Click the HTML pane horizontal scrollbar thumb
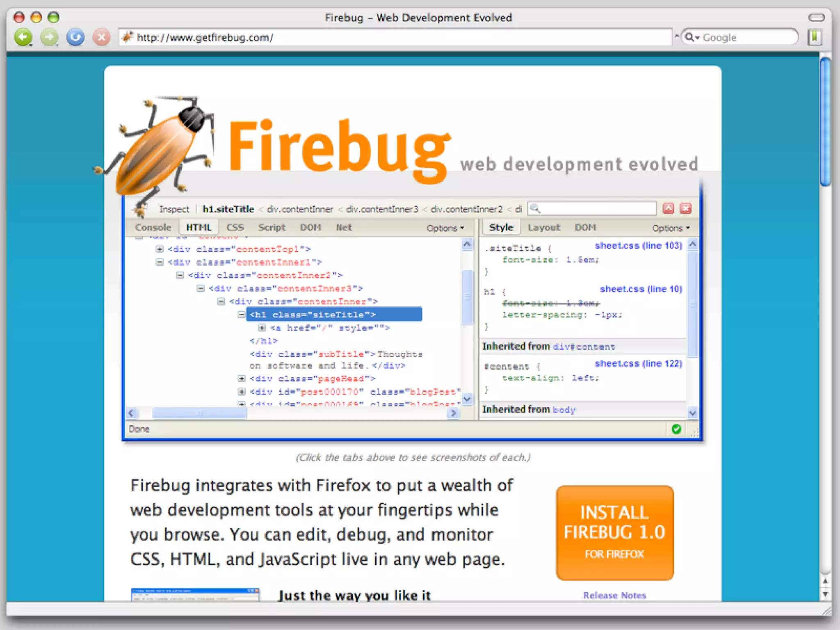 [x=199, y=413]
